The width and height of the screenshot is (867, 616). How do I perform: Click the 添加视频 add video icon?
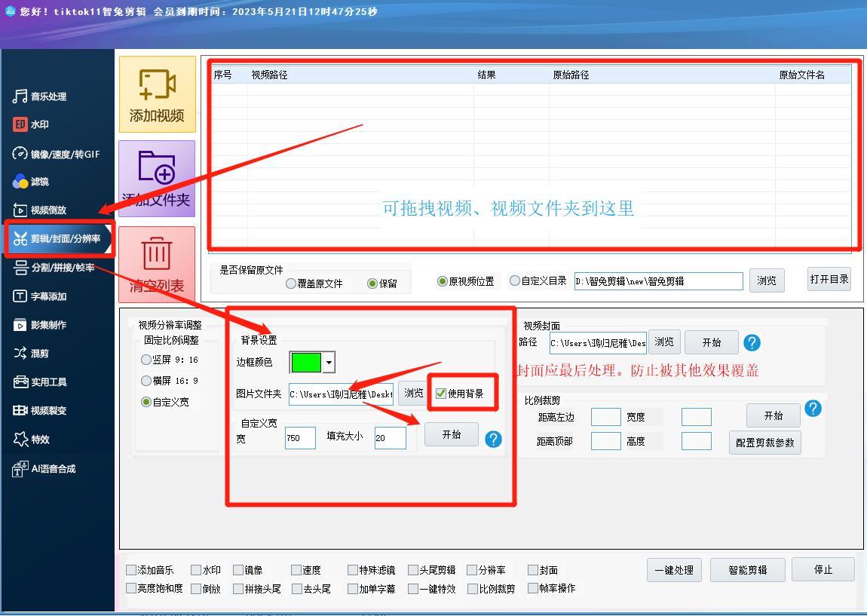pos(157,93)
